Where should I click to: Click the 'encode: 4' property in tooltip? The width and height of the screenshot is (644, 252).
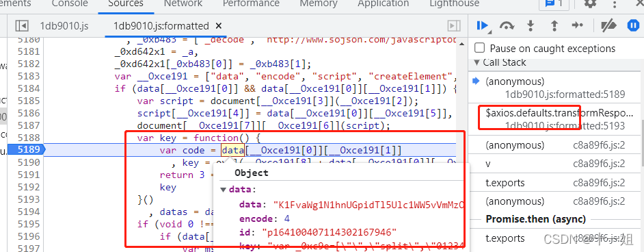tap(265, 218)
